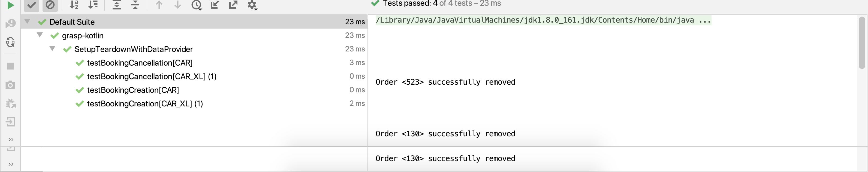Open test runner settings gear
Image resolution: width=868 pixels, height=172 pixels.
point(252,5)
